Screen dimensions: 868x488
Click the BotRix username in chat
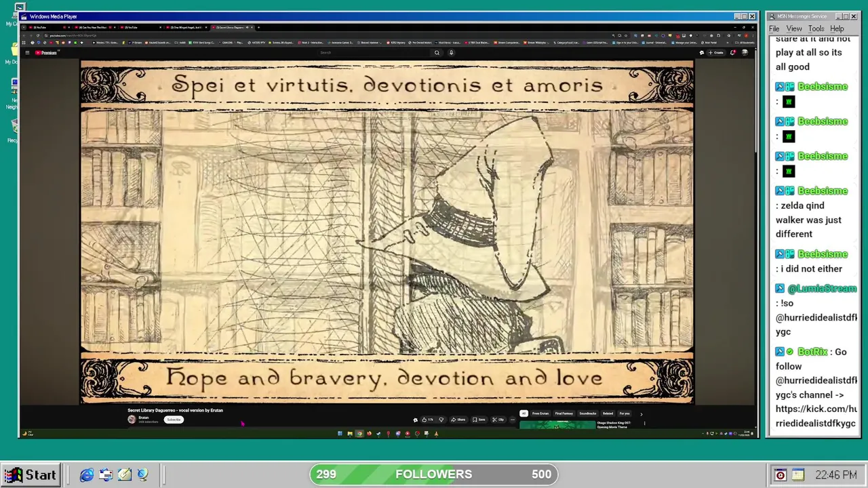812,352
